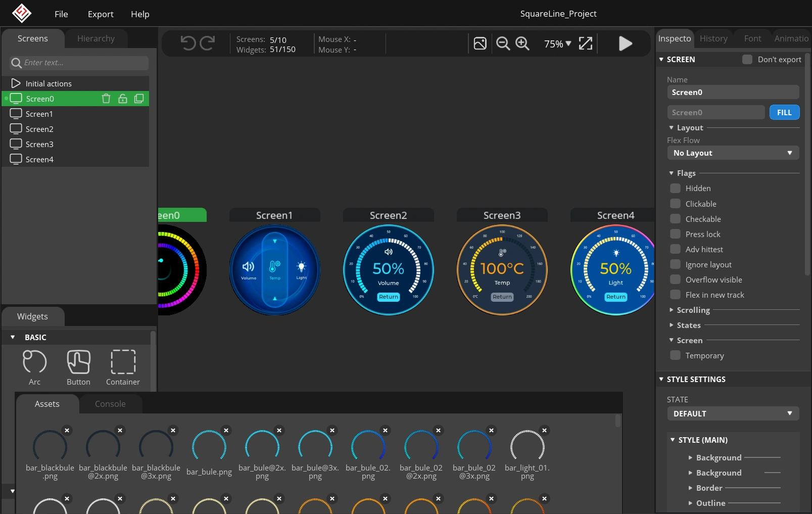Click the fit-to-screen expand icon

pyautogui.click(x=585, y=43)
